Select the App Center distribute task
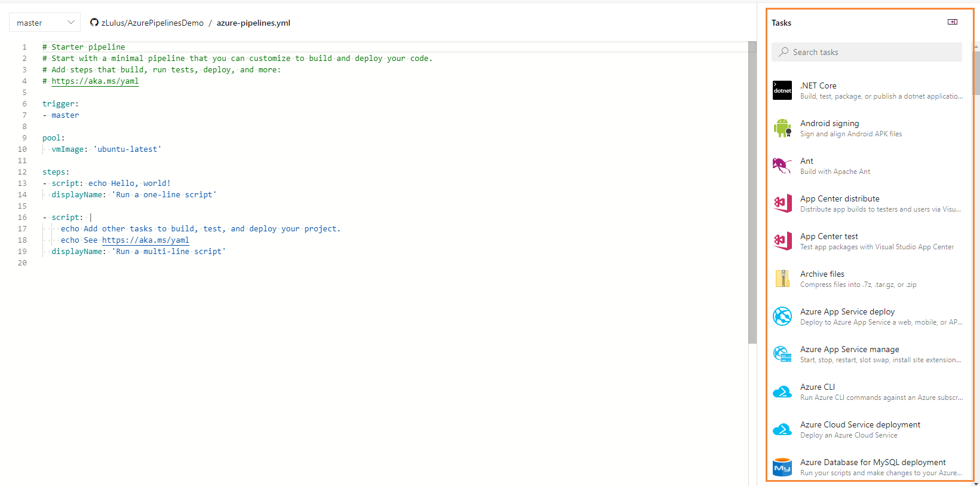The height and width of the screenshot is (486, 980). [x=868, y=203]
